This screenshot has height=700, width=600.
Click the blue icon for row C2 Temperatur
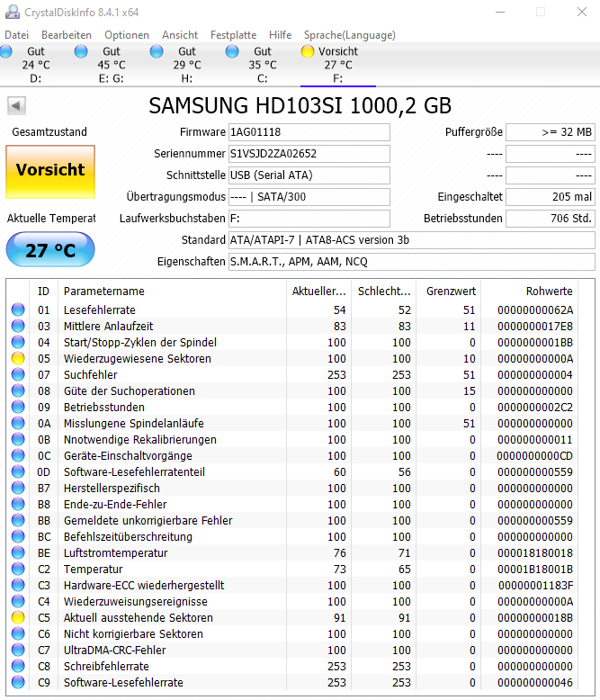pos(18,569)
